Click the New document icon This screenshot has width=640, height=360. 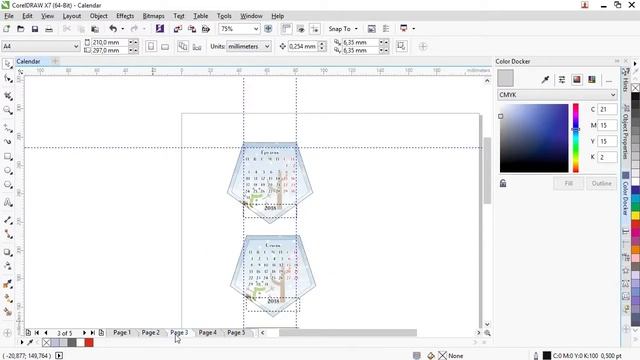(x=6, y=29)
